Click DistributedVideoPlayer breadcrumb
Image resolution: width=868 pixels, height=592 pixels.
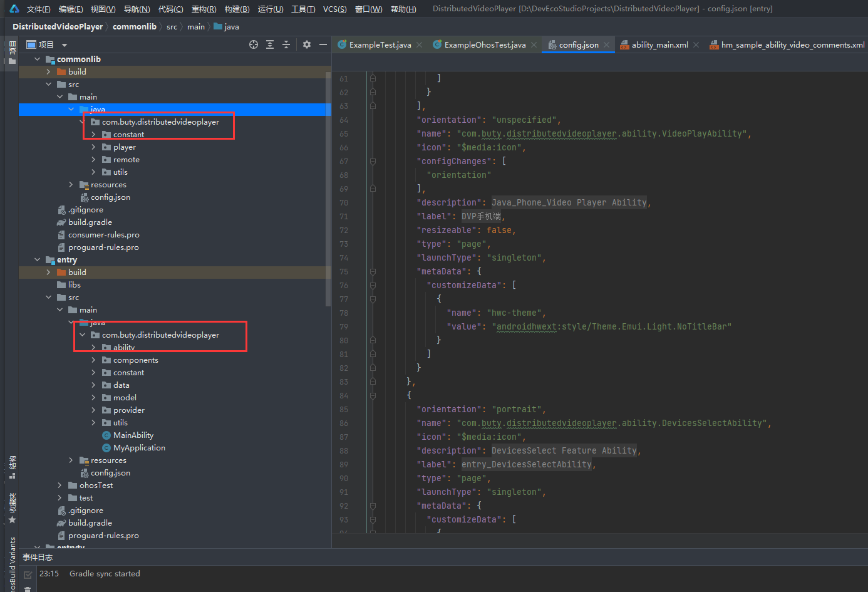pos(58,26)
